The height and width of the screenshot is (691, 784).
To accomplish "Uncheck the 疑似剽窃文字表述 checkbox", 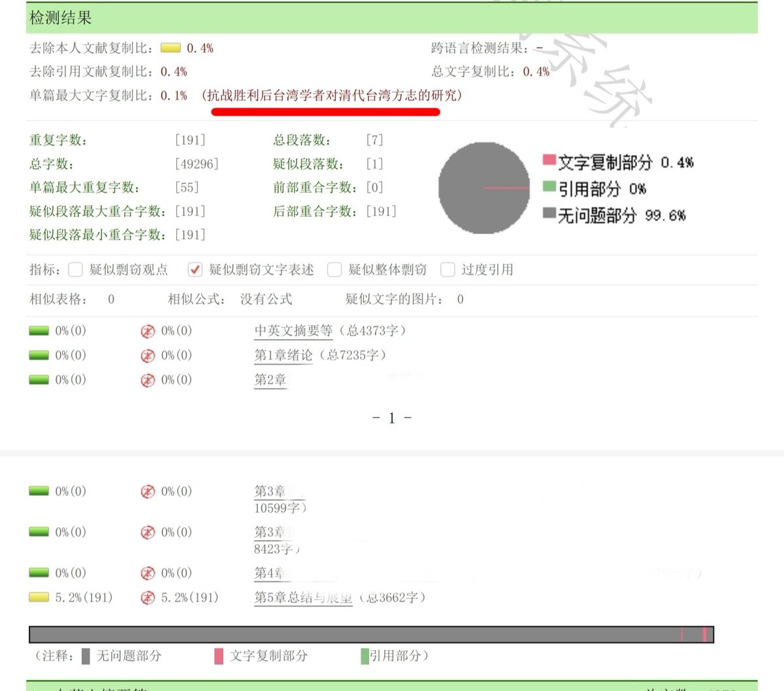I will click(195, 270).
